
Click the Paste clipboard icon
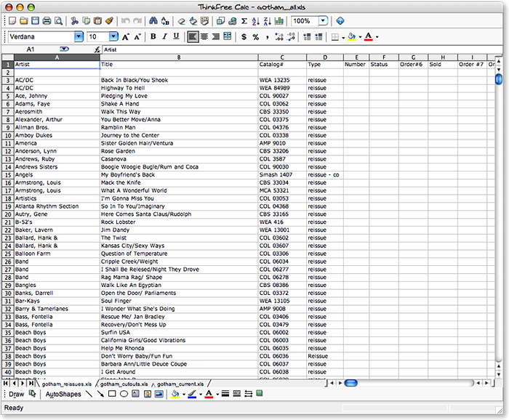pyautogui.click(x=97, y=21)
